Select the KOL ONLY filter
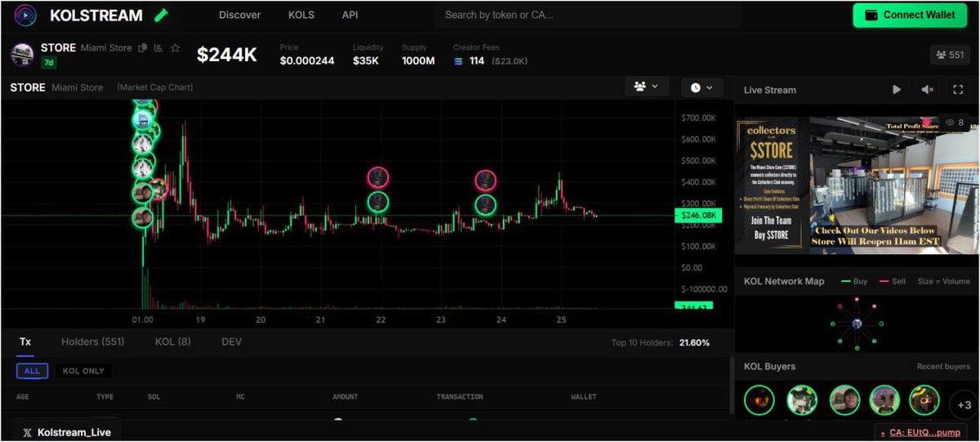This screenshot has height=442, width=980. coord(83,371)
